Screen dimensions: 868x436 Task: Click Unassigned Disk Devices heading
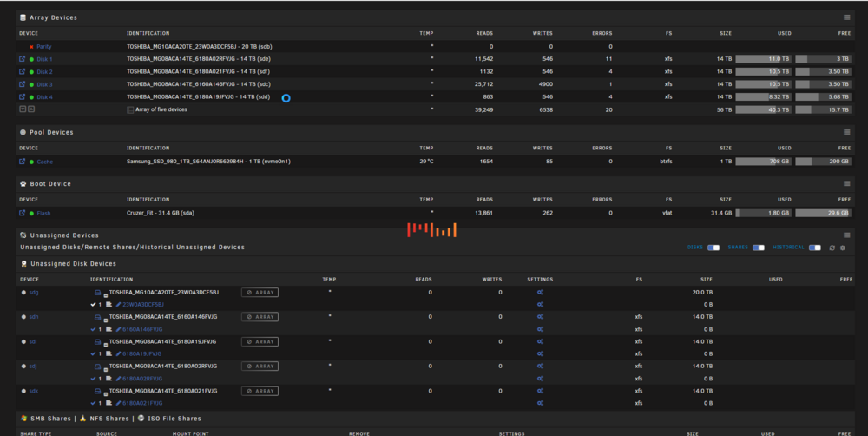(x=73, y=264)
